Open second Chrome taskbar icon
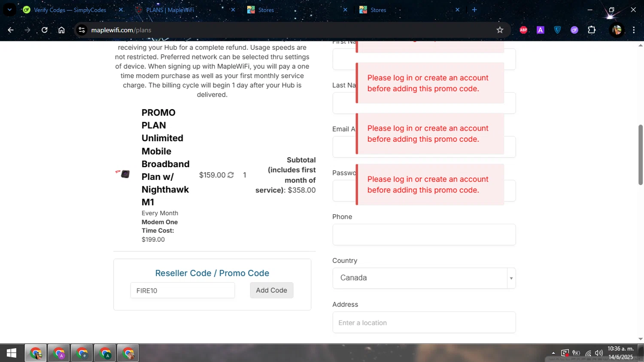Viewport: 644px width, 362px height. tap(59, 353)
